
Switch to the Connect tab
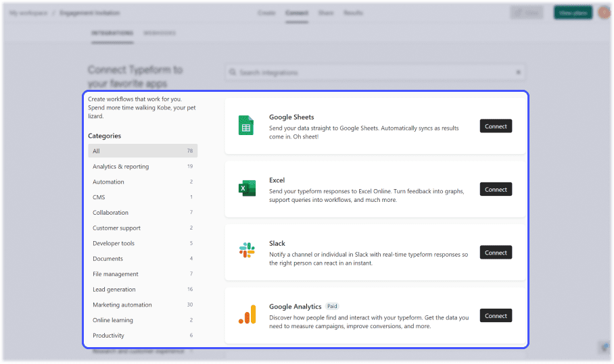click(296, 13)
